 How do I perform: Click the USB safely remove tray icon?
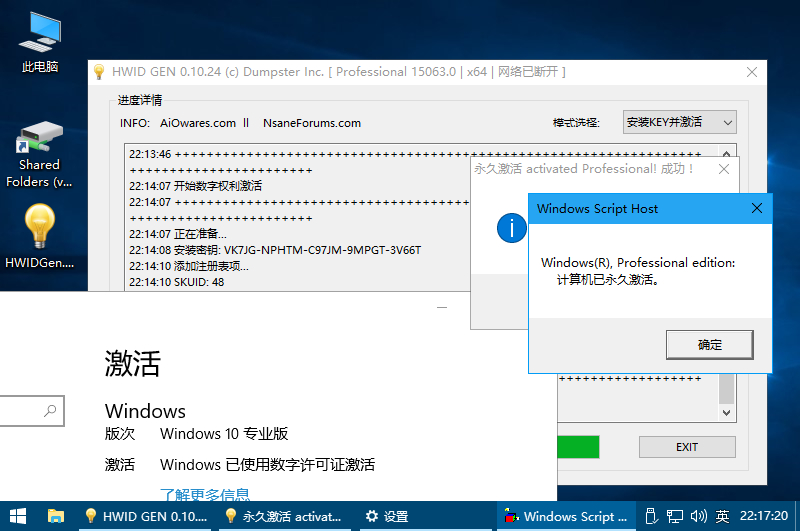pyautogui.click(x=651, y=516)
